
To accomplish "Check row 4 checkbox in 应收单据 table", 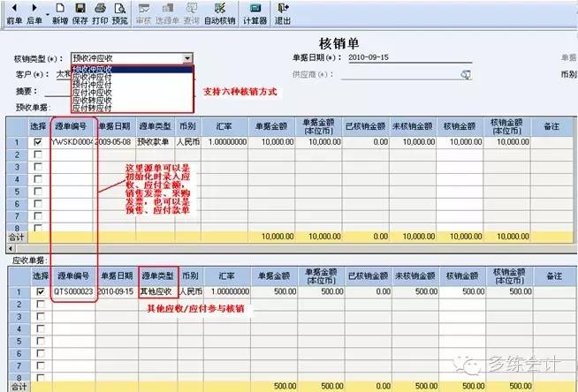I will click(41, 328).
